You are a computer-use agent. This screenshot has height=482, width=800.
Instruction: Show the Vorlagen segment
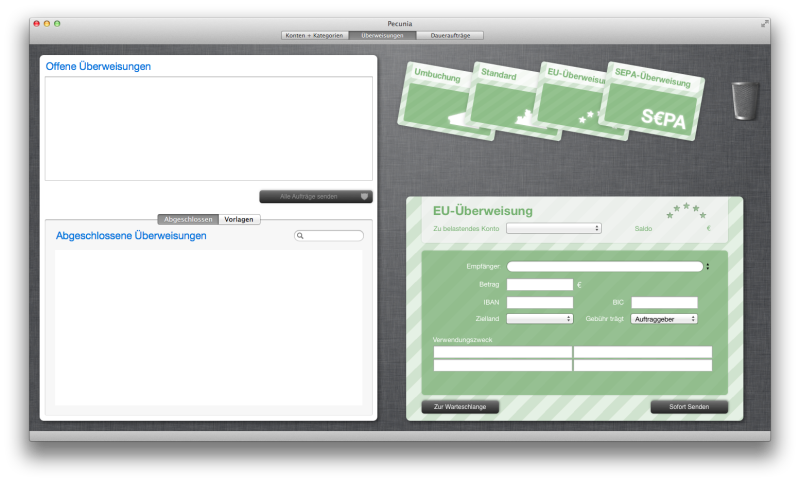[239, 219]
